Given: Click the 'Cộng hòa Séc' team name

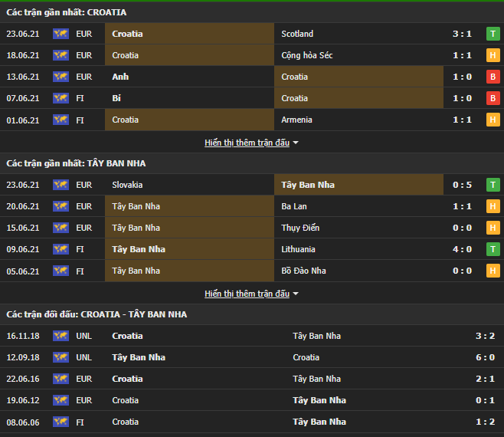Looking at the screenshot, I should tap(306, 55).
